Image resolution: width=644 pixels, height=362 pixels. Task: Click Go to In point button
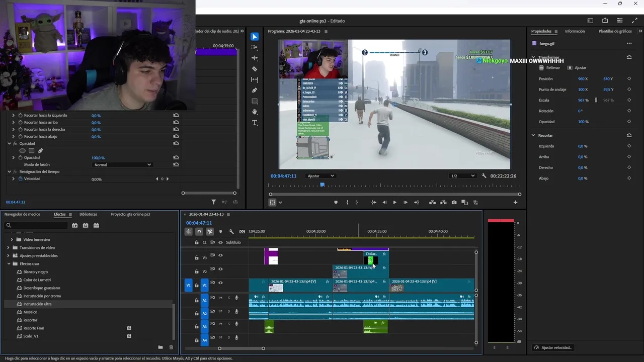pyautogui.click(x=374, y=202)
